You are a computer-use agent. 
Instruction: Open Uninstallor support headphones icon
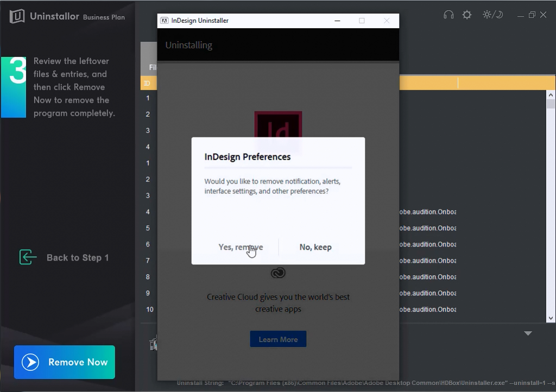[x=448, y=15]
